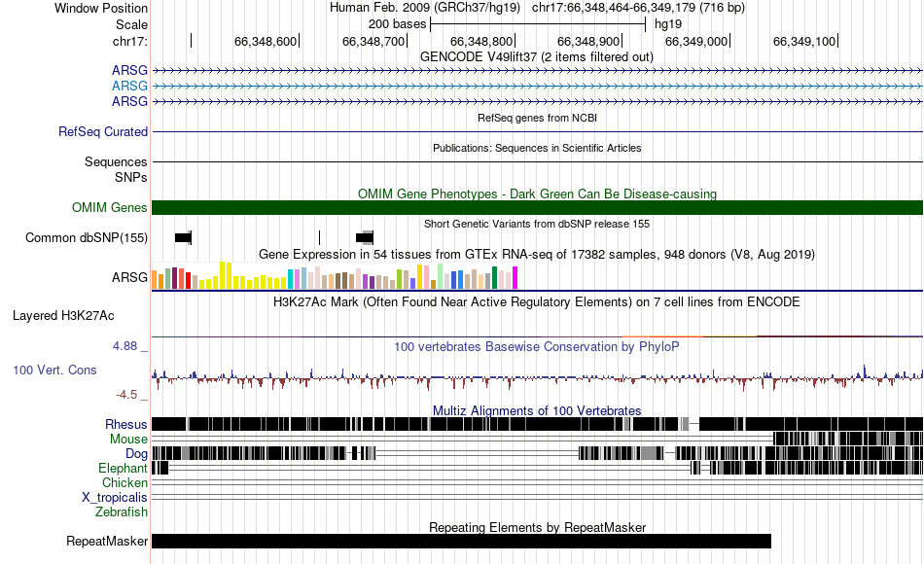Click the RepeatMasker track label
The width and height of the screenshot is (924, 564).
pyautogui.click(x=107, y=541)
